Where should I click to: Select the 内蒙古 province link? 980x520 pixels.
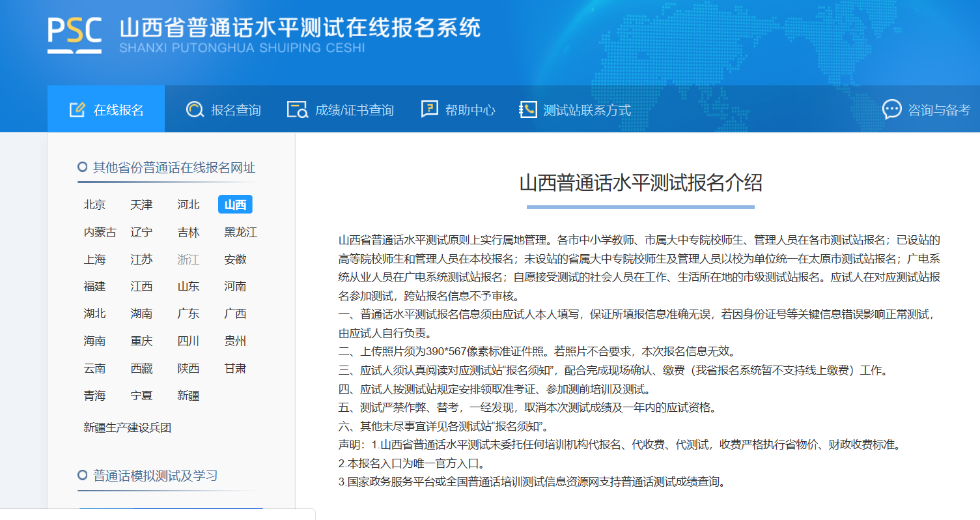tap(100, 232)
